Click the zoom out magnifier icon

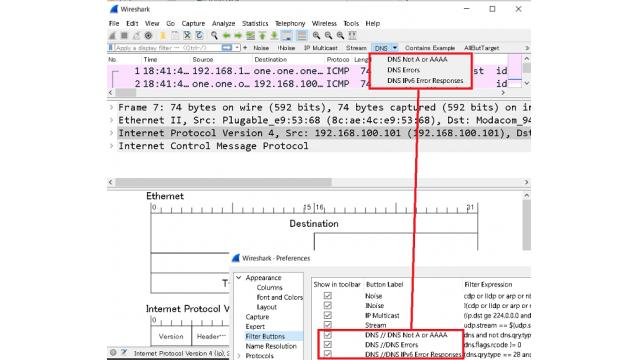point(328,36)
